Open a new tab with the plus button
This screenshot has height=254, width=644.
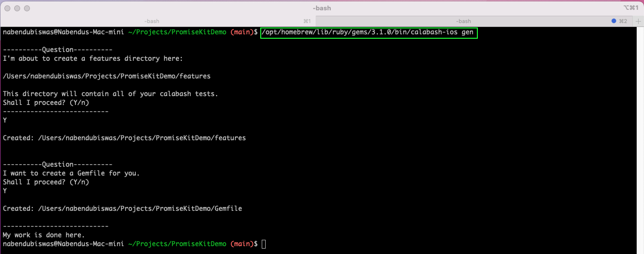point(638,21)
